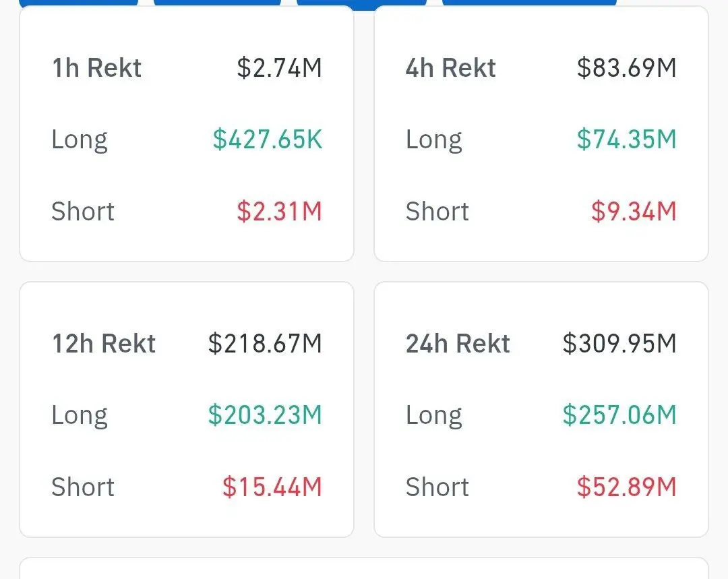
Task: Select the 12h Rekt total $218.67M
Action: [265, 344]
